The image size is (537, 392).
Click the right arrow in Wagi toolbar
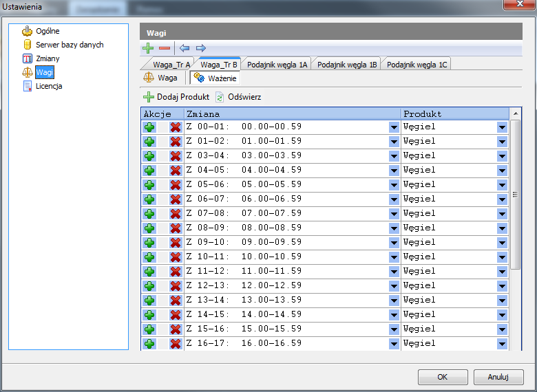[201, 48]
